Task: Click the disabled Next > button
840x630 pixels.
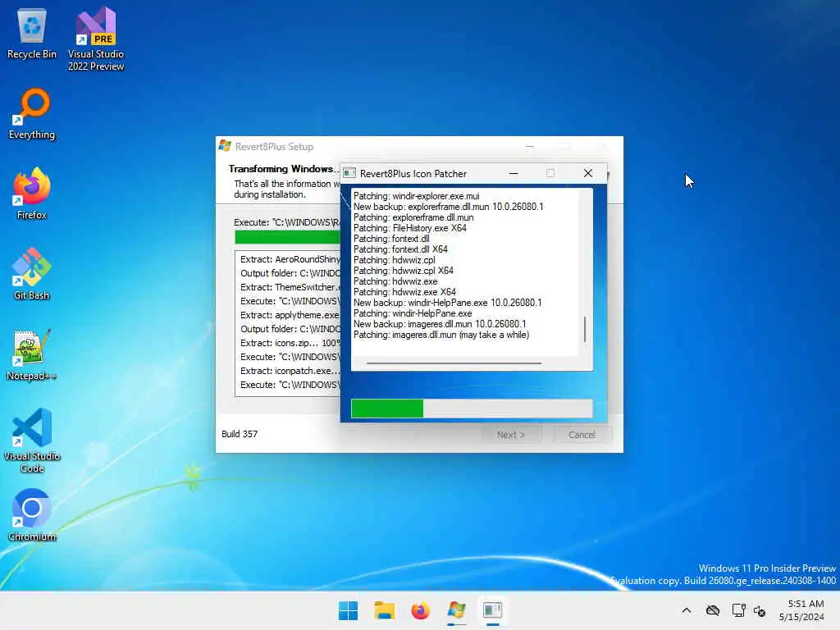Action: (x=511, y=435)
